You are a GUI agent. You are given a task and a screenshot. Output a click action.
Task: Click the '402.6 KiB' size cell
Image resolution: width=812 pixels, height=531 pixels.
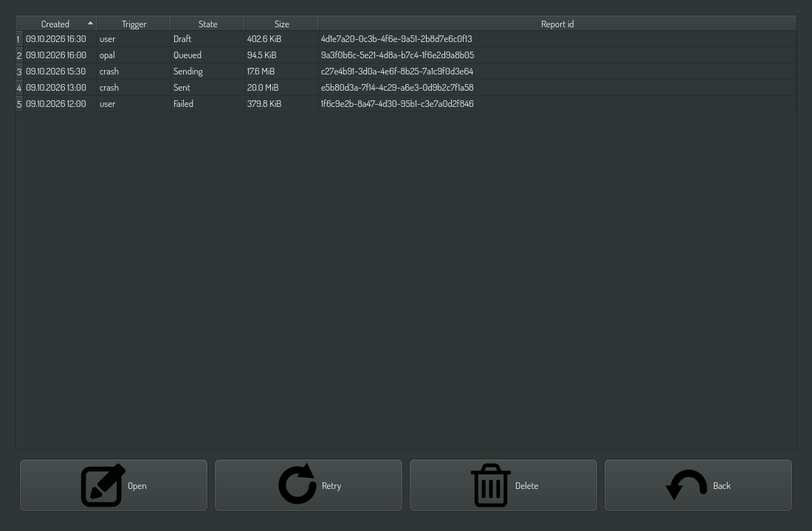[x=282, y=39]
